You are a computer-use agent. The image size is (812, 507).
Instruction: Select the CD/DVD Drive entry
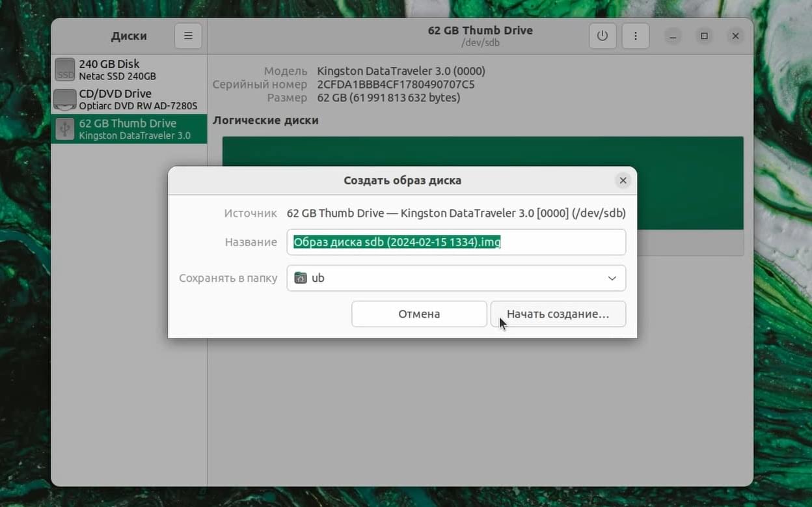click(129, 99)
